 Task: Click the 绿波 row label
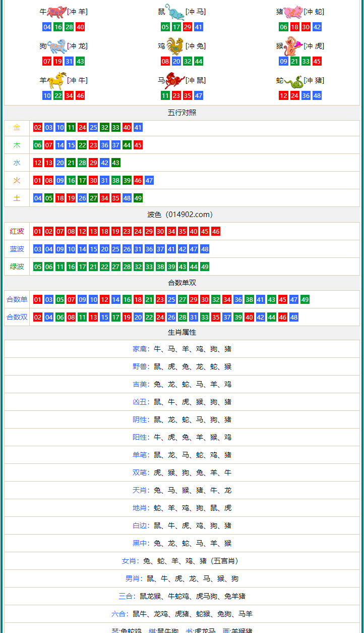pyautogui.click(x=17, y=267)
